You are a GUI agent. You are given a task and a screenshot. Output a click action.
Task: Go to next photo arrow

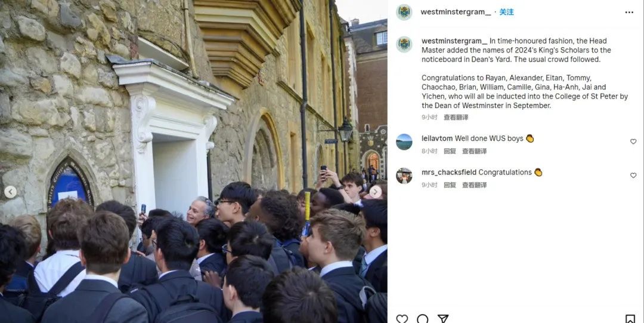coord(376,192)
